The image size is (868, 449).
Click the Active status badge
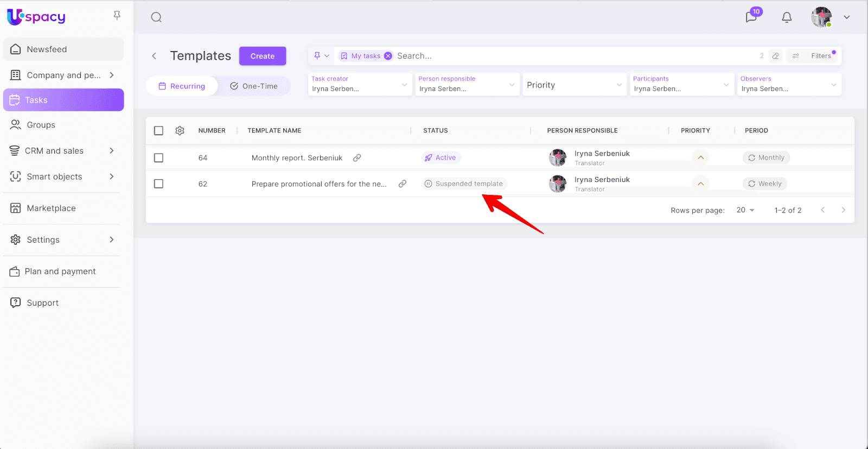point(441,157)
